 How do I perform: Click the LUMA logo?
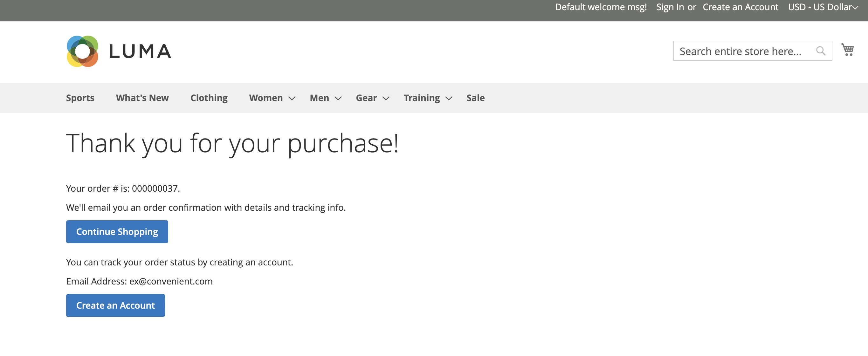[x=119, y=51]
